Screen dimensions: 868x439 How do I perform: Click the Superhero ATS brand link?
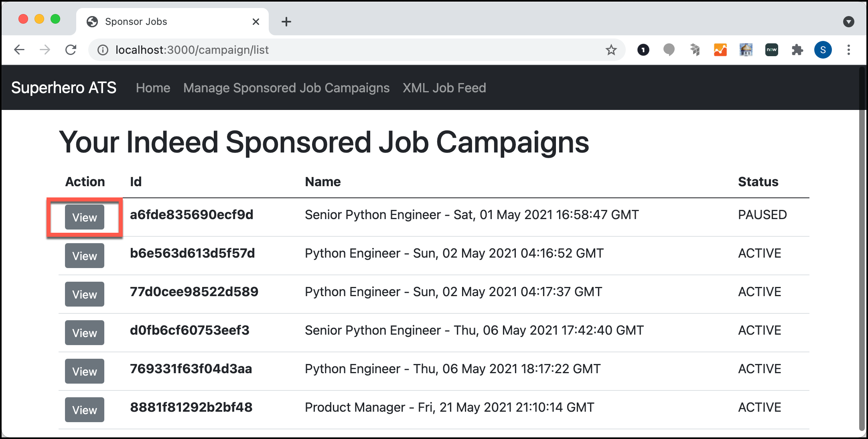64,87
